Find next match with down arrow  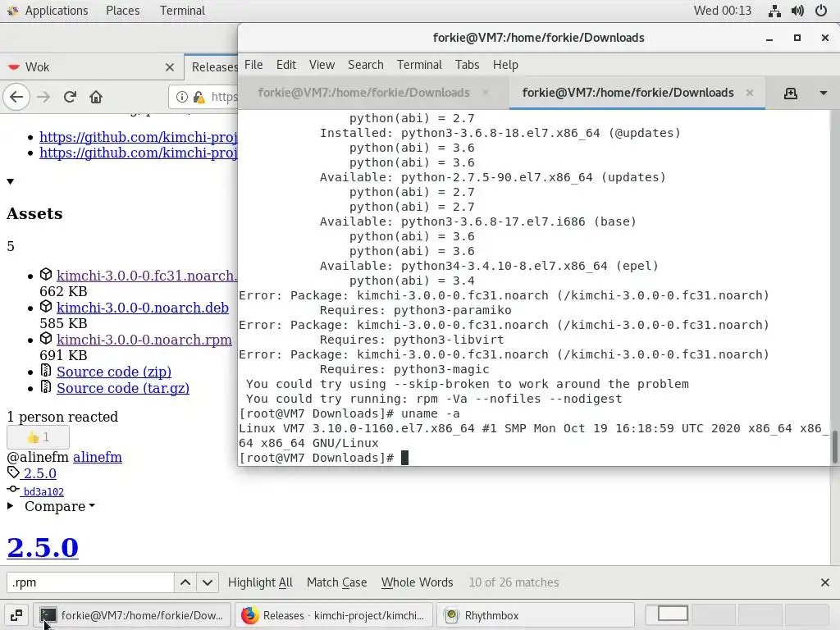pos(208,582)
